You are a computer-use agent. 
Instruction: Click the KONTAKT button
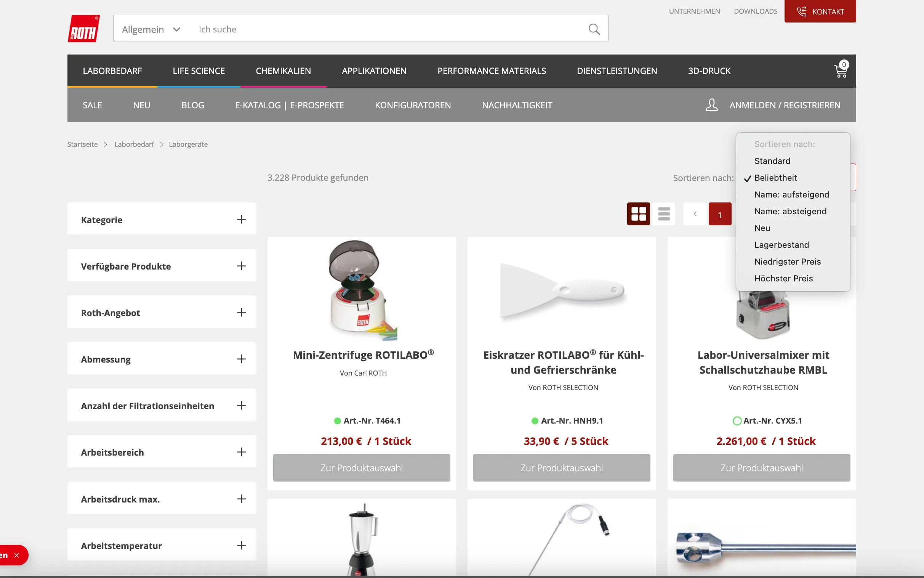(x=820, y=11)
